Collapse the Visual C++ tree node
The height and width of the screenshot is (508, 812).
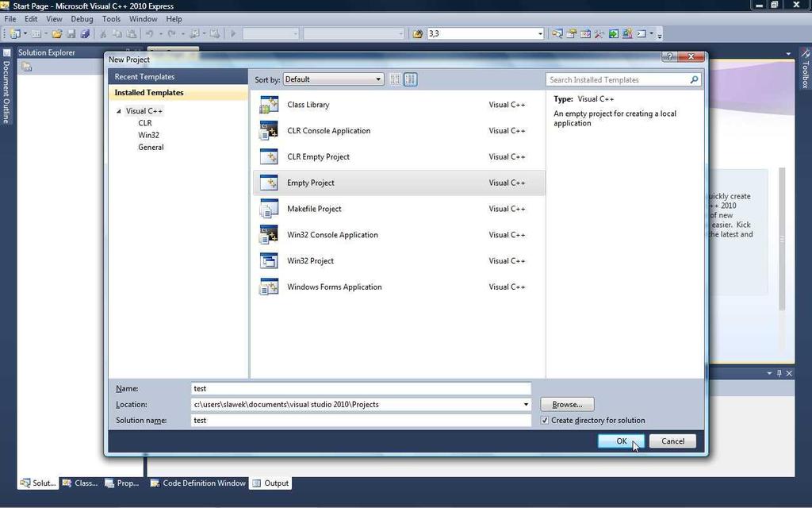pos(119,111)
